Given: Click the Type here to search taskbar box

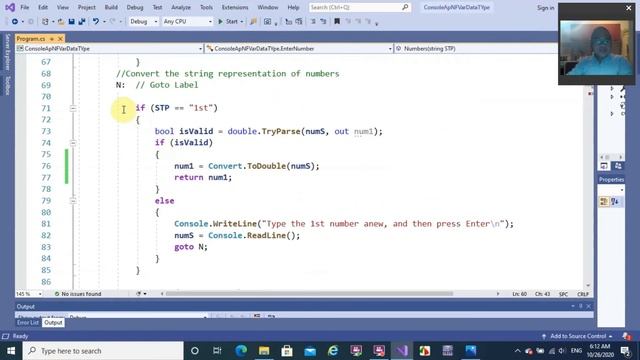Looking at the screenshot, I should (103, 351).
